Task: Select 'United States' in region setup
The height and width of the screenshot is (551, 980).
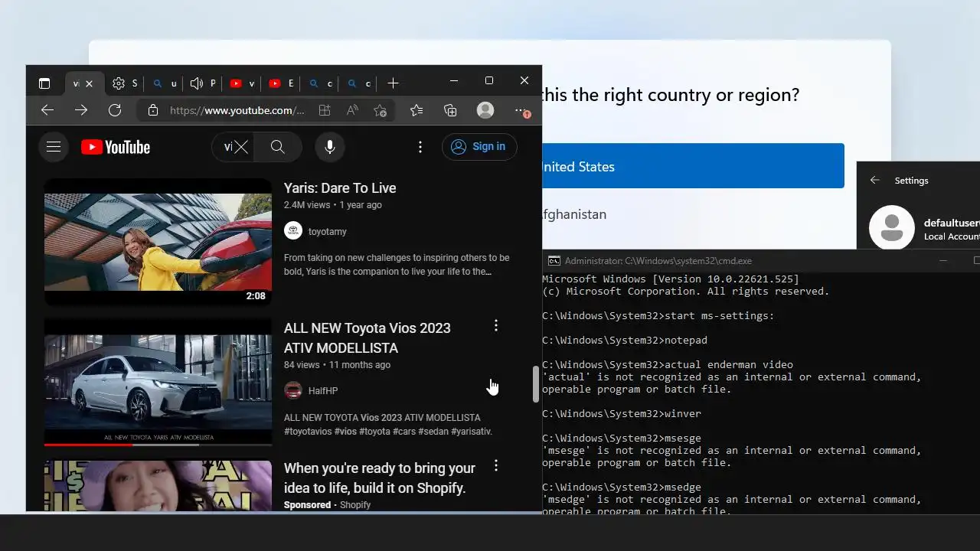Action: (693, 166)
